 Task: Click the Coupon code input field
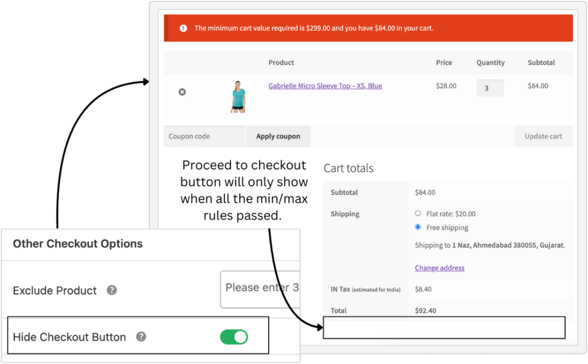pyautogui.click(x=204, y=137)
